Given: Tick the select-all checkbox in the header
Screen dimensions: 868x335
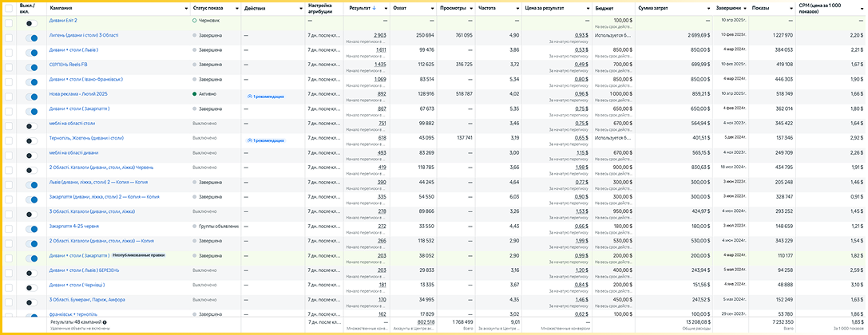Looking at the screenshot, I should pyautogui.click(x=8, y=8).
